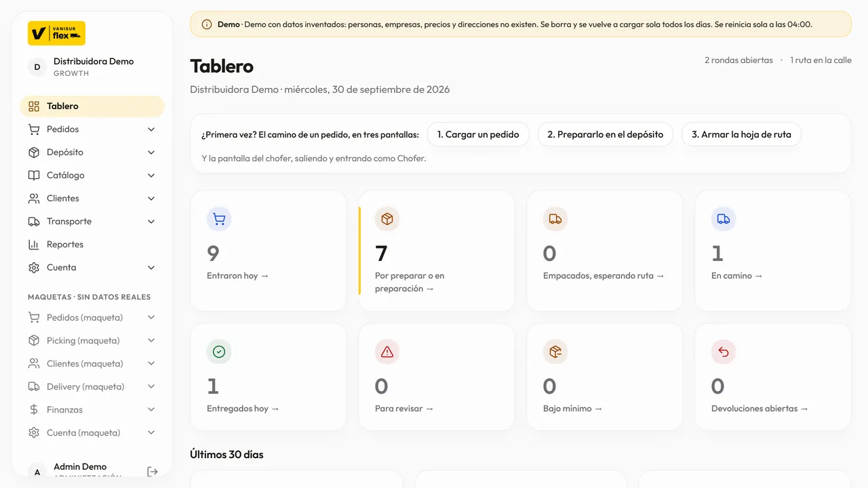
Task: Click the Distribuidora Demo account avatar
Action: 37,67
